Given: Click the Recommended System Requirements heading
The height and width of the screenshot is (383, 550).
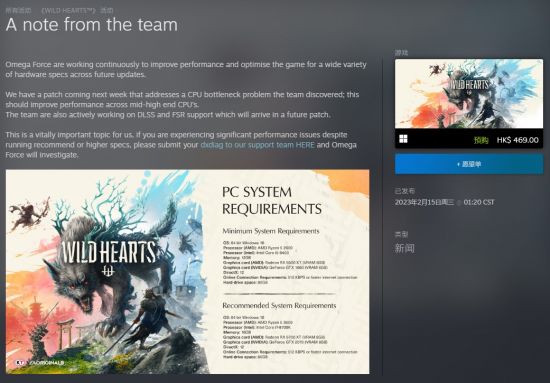Looking at the screenshot, I should [279, 305].
